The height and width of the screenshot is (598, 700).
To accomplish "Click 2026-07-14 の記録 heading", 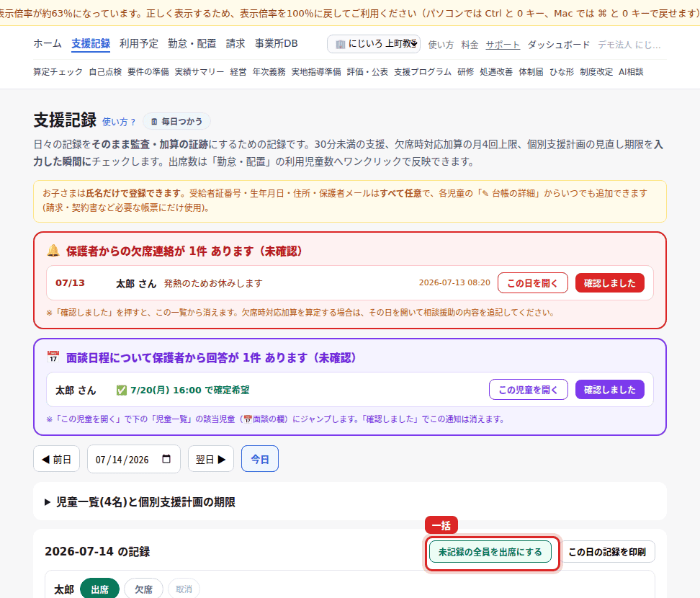I will 97,552.
